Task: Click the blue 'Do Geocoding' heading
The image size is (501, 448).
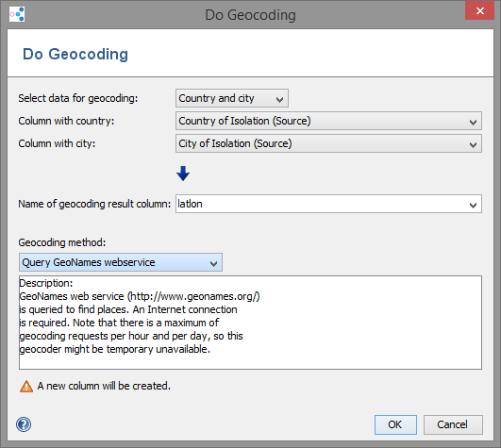Action: click(x=75, y=54)
